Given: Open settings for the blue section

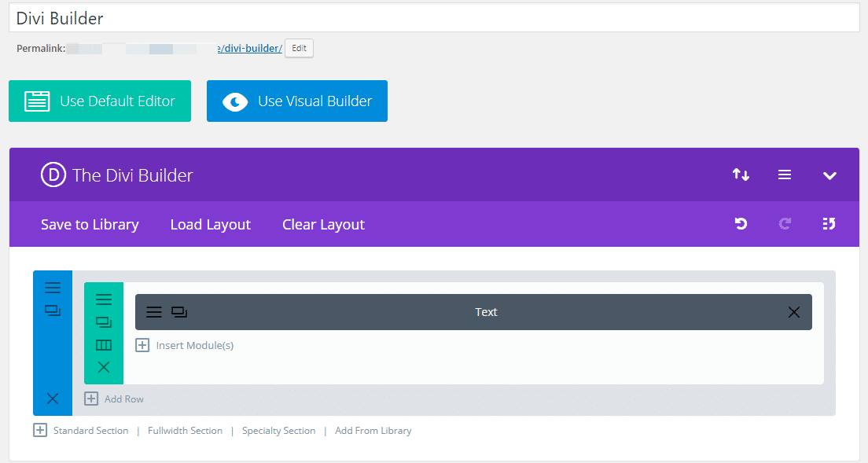Looking at the screenshot, I should tap(53, 287).
